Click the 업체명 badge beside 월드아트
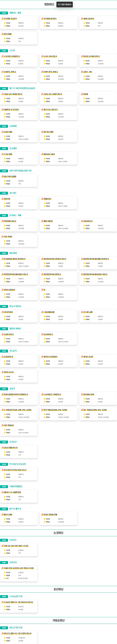 click(4, 193)
